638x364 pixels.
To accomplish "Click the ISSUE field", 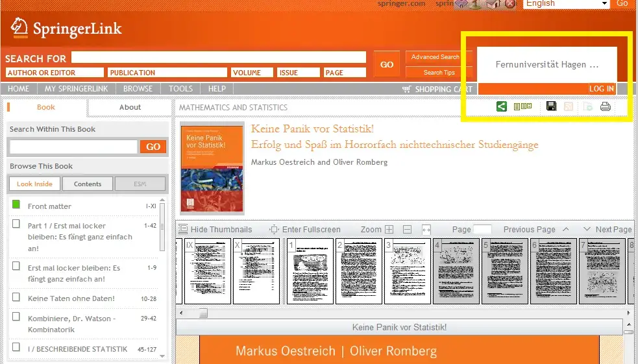I will (x=299, y=73).
